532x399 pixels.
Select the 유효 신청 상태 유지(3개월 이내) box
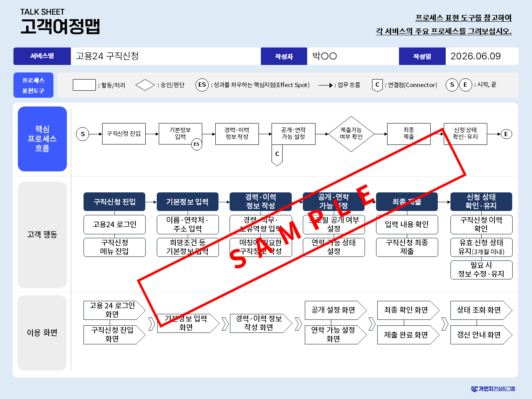(481, 247)
